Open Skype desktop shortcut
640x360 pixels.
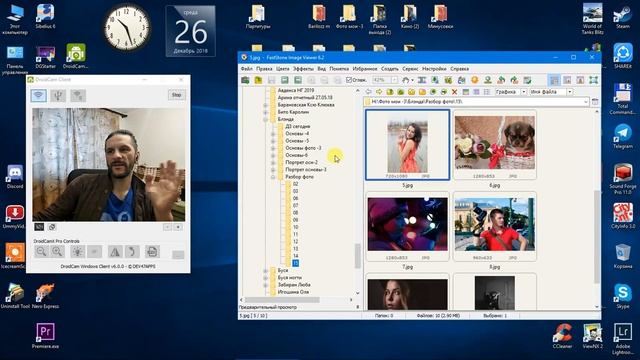(623, 297)
